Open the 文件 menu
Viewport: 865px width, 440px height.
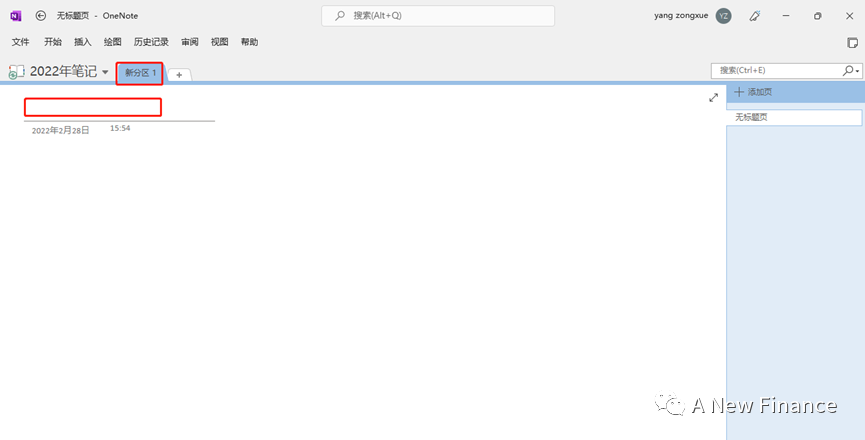point(20,42)
